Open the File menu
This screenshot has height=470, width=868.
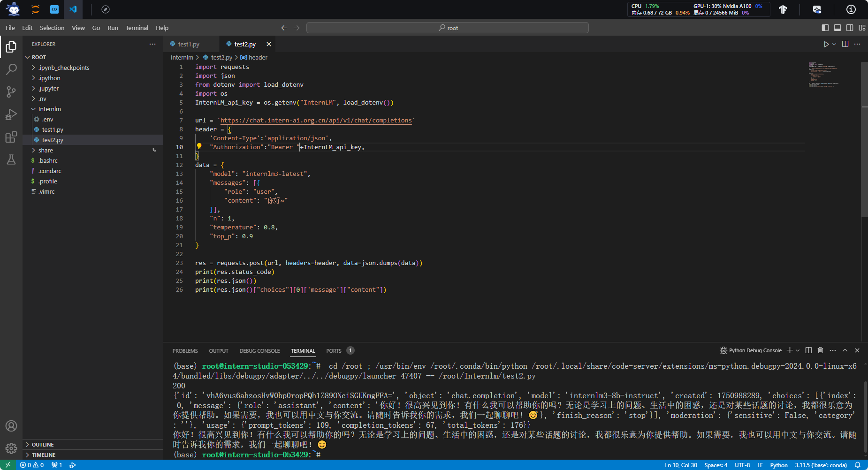(10, 28)
